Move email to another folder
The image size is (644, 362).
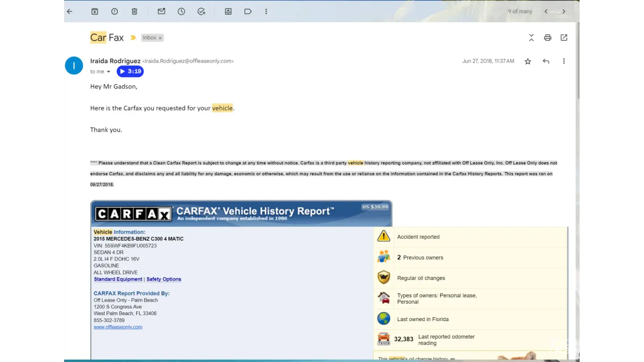click(x=228, y=12)
